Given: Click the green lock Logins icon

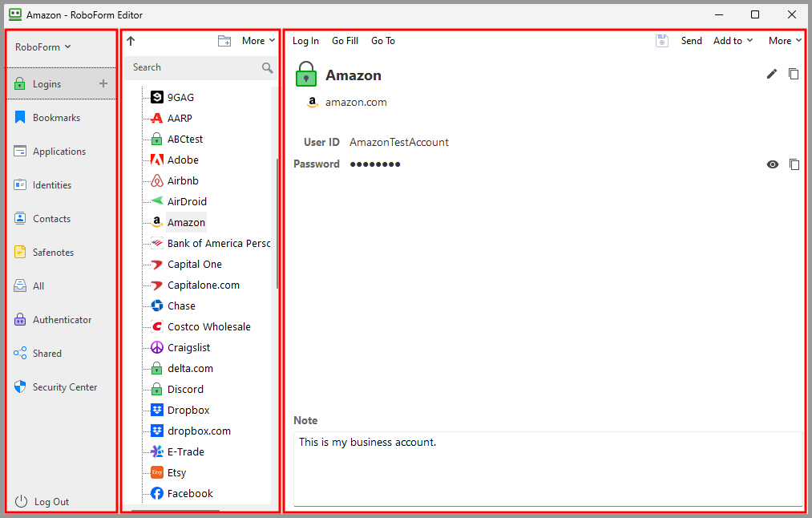Looking at the screenshot, I should tap(20, 83).
